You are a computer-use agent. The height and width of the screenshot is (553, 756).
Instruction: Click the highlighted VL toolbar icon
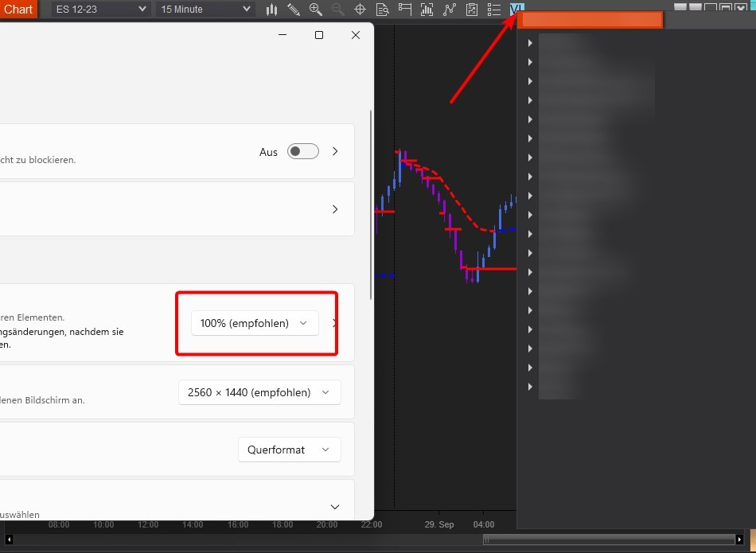coord(516,8)
